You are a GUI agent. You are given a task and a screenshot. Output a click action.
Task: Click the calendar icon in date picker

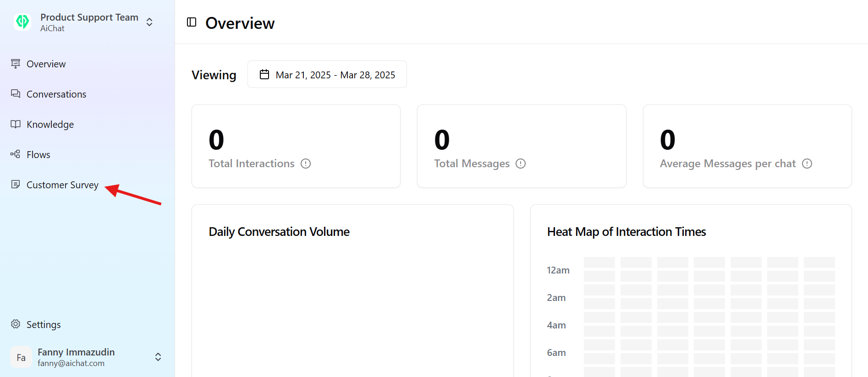264,75
